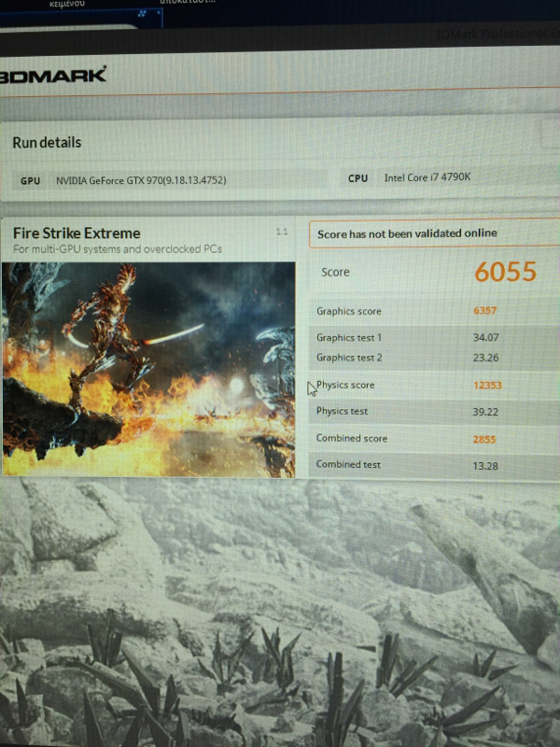The width and height of the screenshot is (560, 747).
Task: Select the overall score 6055
Action: tap(505, 272)
